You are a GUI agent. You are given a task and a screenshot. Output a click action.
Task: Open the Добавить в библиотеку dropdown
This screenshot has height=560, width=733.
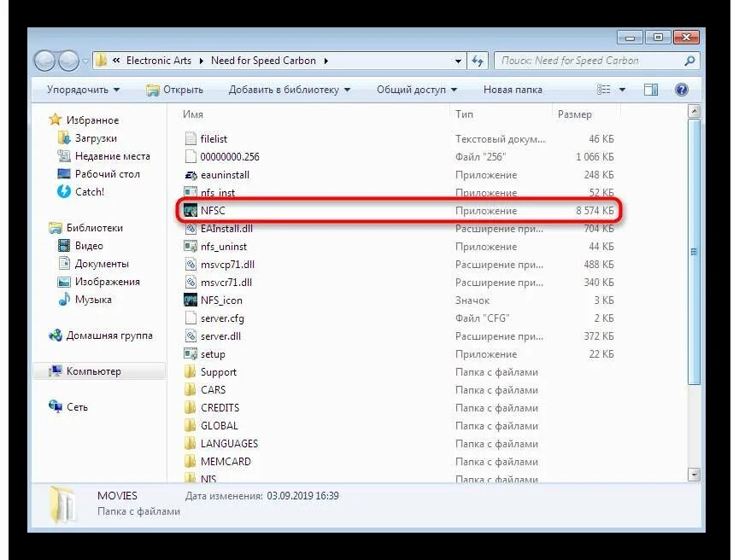pos(290,90)
